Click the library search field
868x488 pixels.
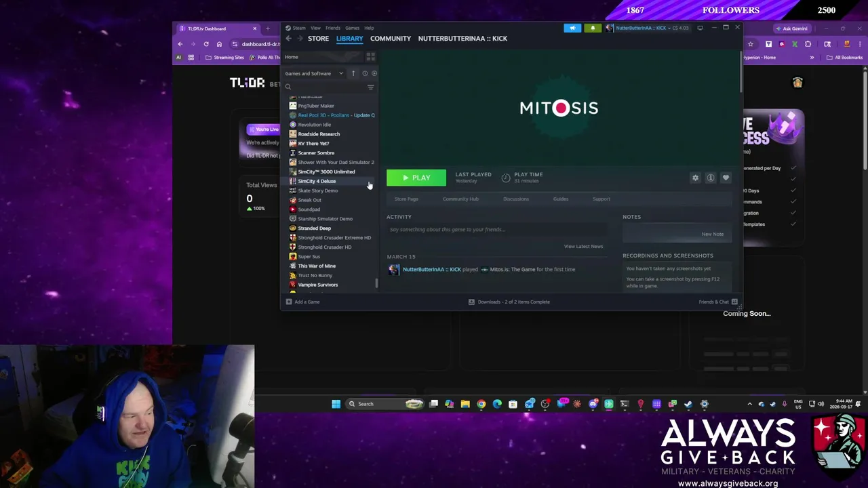(324, 87)
